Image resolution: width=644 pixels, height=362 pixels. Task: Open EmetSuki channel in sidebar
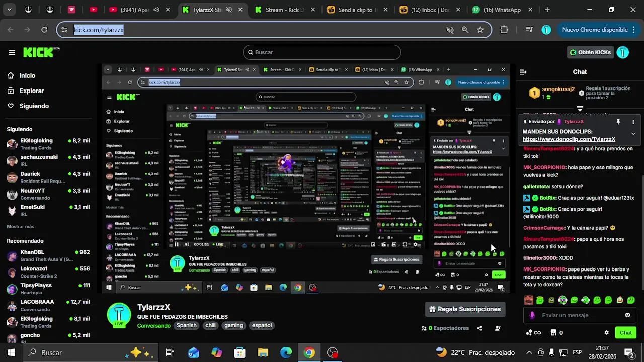pos(48,210)
